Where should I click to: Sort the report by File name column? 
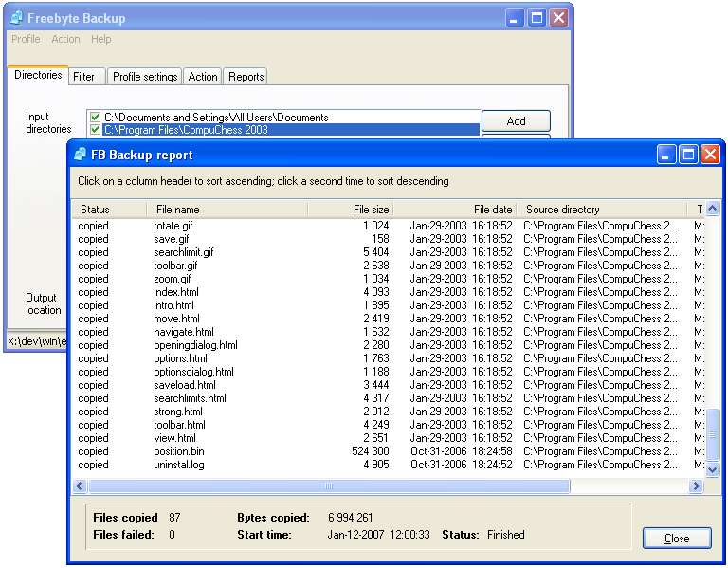point(226,210)
